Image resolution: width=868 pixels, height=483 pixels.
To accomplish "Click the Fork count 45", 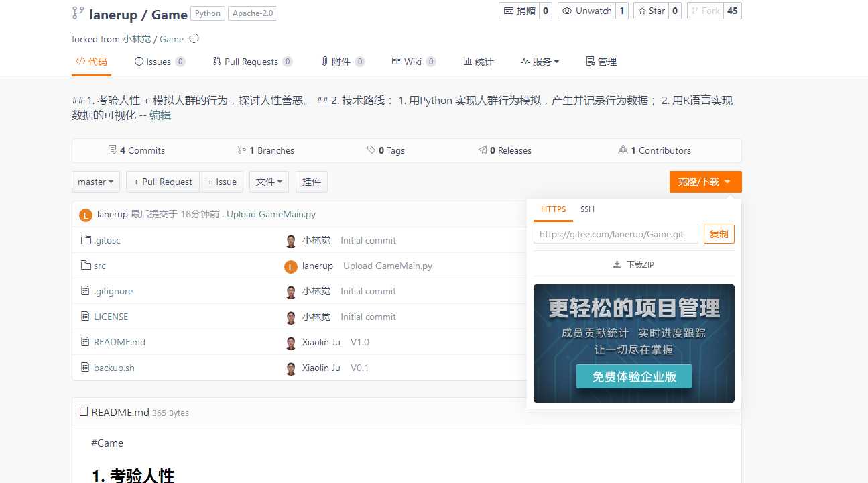I will coord(733,11).
